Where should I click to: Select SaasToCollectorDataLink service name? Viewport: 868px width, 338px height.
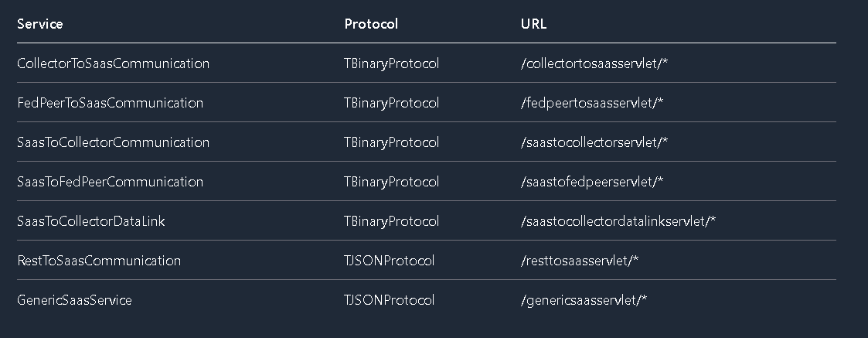91,221
